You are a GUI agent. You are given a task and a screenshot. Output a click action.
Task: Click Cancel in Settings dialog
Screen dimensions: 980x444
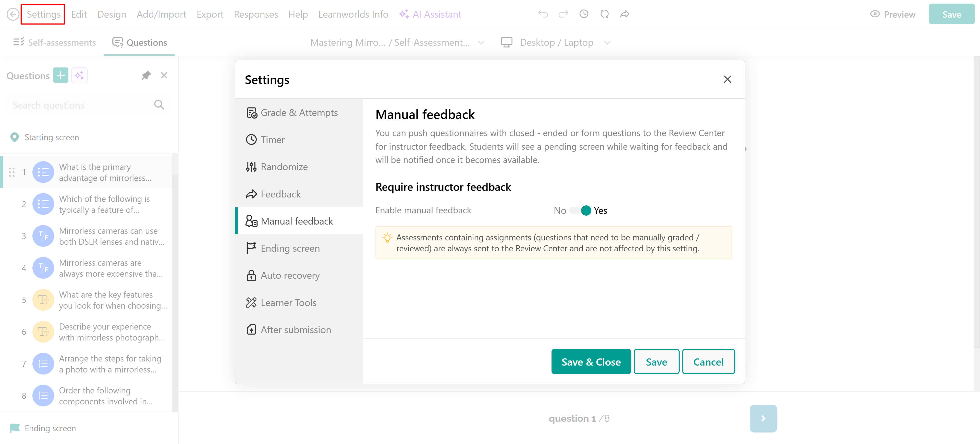[x=708, y=362]
